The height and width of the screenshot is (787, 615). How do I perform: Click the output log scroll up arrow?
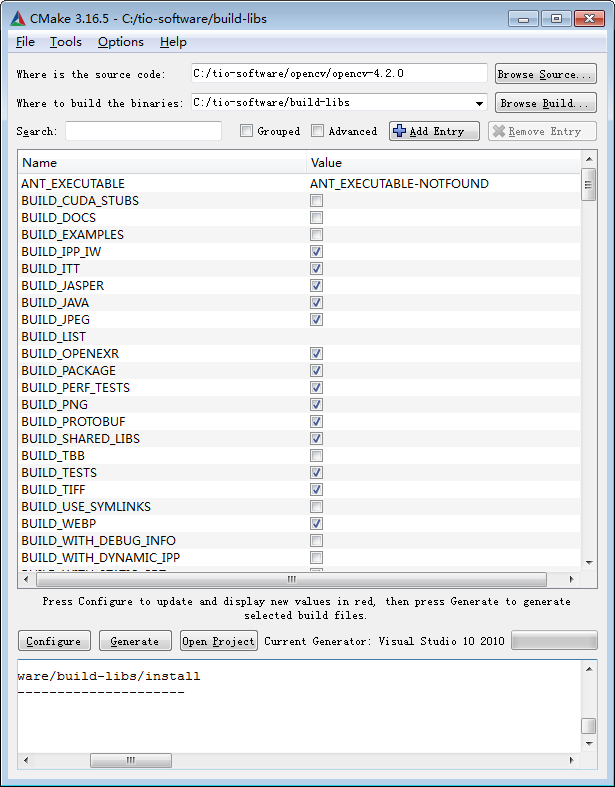point(589,669)
